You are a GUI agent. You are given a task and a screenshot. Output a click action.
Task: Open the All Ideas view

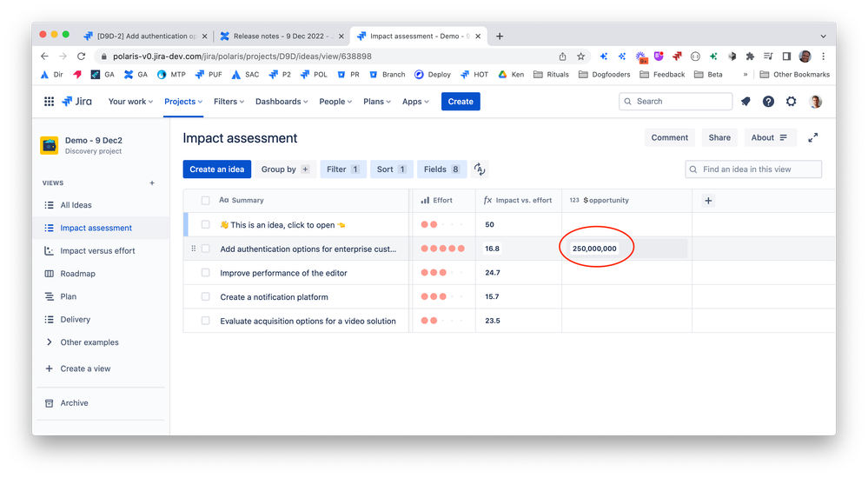[76, 205]
